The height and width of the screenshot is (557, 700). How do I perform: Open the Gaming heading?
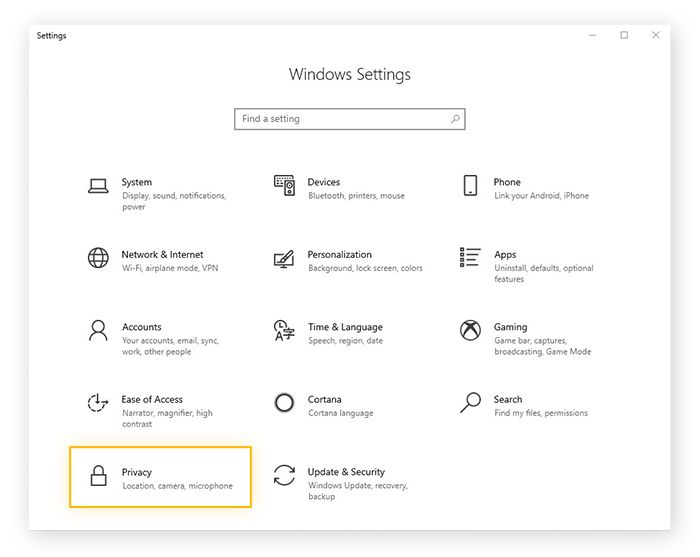pos(510,327)
